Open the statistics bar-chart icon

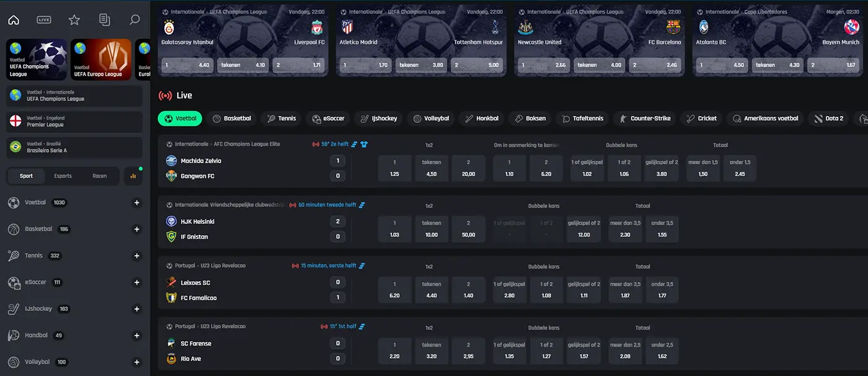133,176
